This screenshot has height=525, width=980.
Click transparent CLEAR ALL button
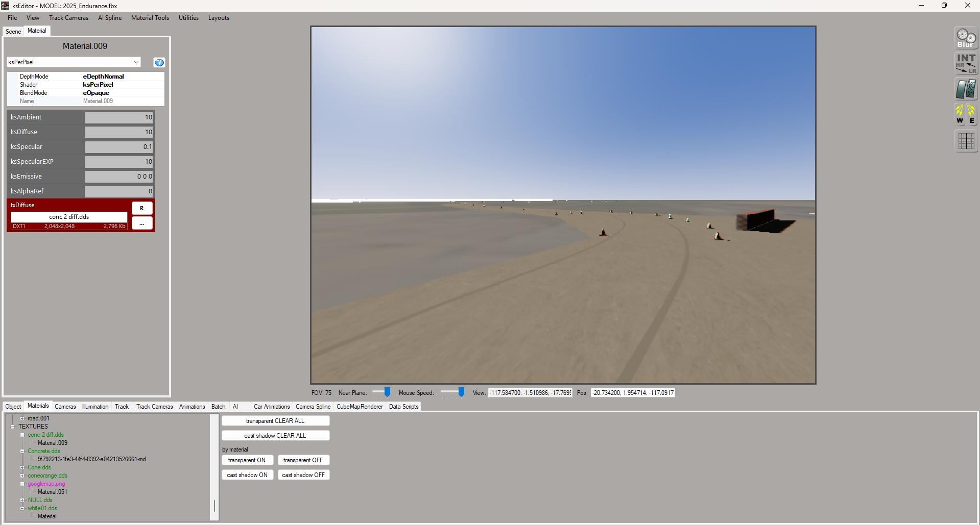275,421
